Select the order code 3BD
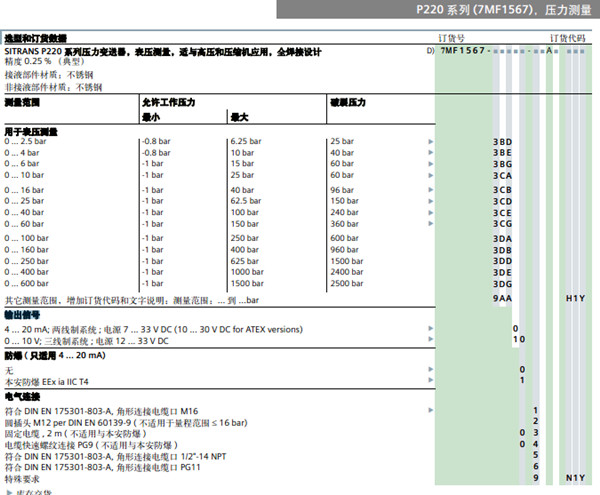Image resolution: width=600 pixels, height=495 pixels. [x=502, y=142]
